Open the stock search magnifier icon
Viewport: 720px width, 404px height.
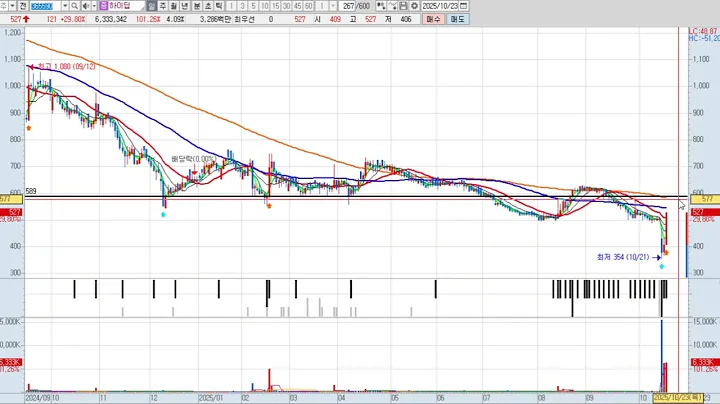pyautogui.click(x=74, y=6)
